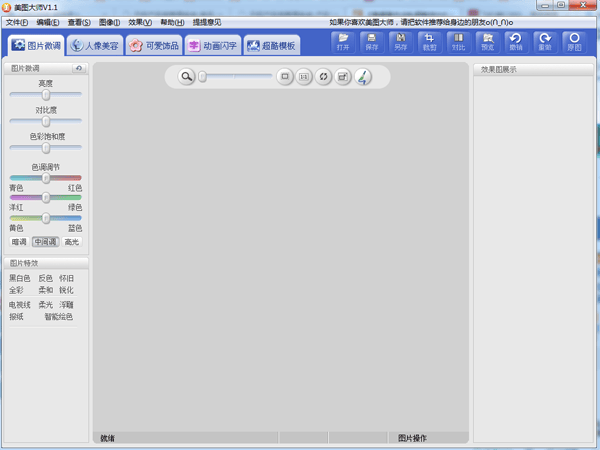600x450 pixels.
Task: Click the paintbrush icon in canvas toolbar
Action: [x=363, y=77]
